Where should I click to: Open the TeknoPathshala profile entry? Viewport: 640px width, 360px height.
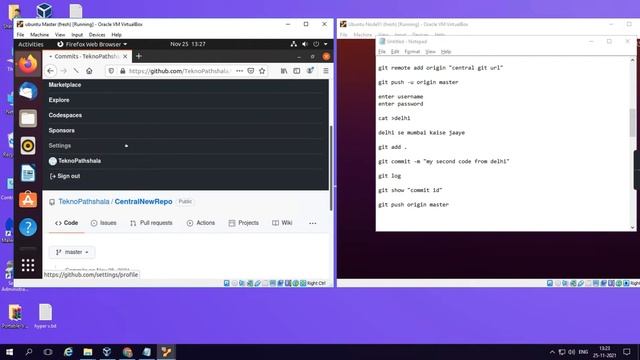(x=75, y=161)
